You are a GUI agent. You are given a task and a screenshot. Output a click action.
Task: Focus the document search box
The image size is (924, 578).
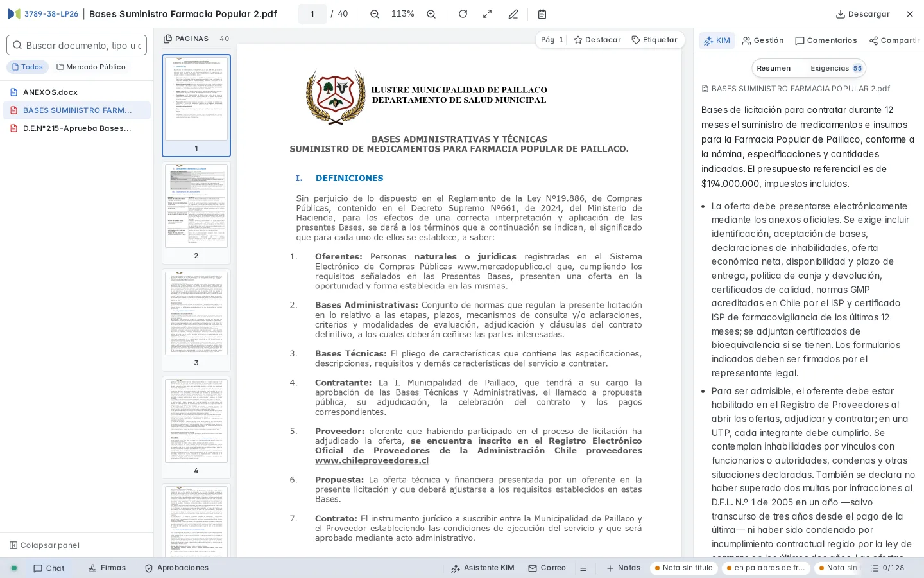pos(77,45)
